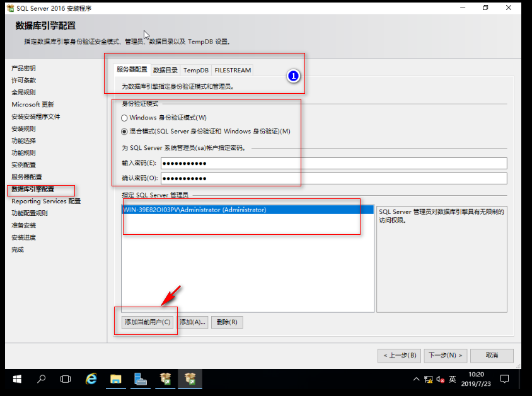
Task: Click the 功能选择 sidebar step
Action: tap(23, 140)
